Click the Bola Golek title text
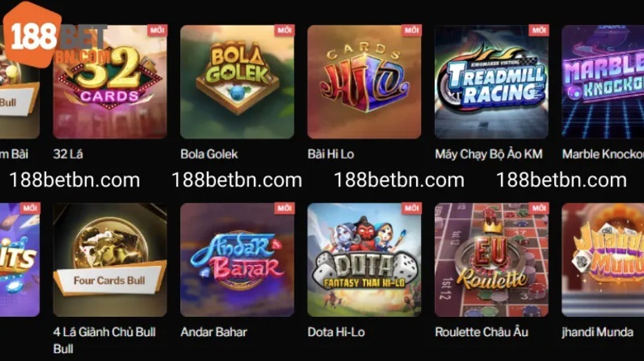Screen dimensions: 644x361 click(209, 154)
